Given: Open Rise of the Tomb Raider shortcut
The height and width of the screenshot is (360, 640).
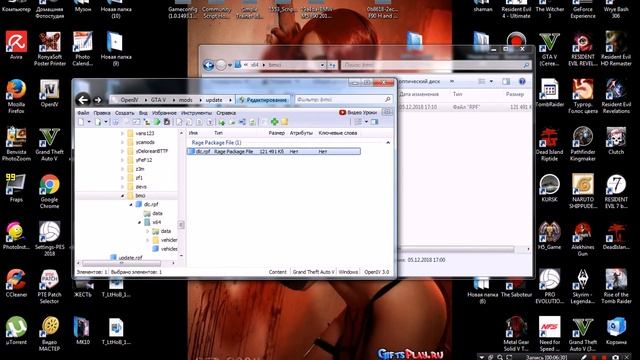Looking at the screenshot, I should coord(616,287).
